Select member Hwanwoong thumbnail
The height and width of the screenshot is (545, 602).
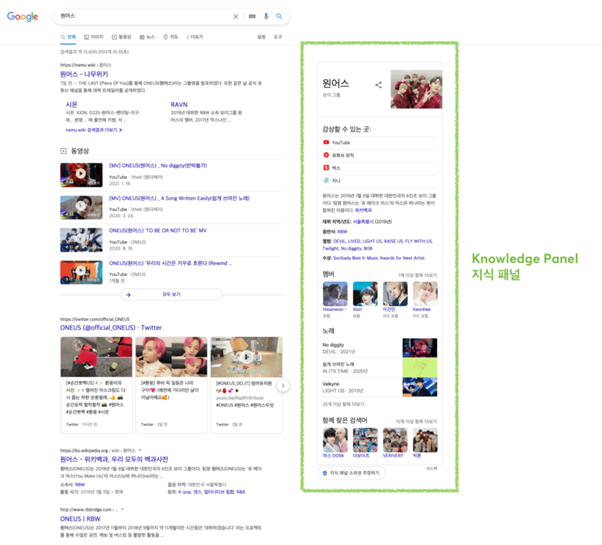pos(335,294)
